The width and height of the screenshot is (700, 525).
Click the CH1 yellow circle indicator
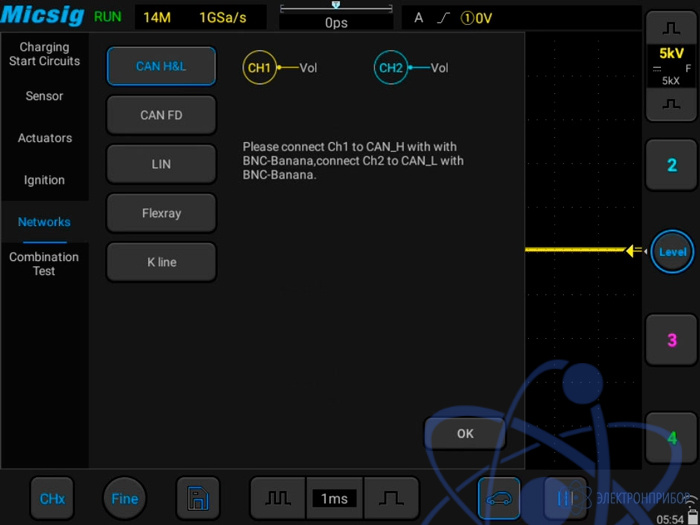259,68
